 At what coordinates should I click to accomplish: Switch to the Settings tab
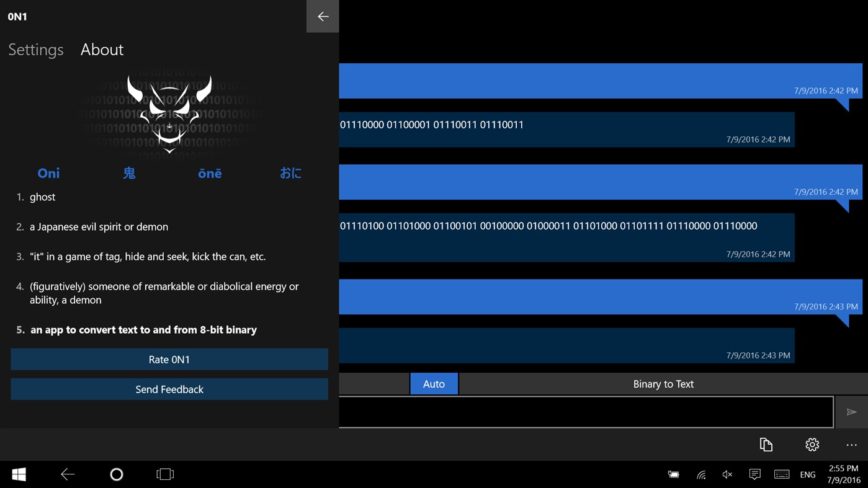point(35,49)
